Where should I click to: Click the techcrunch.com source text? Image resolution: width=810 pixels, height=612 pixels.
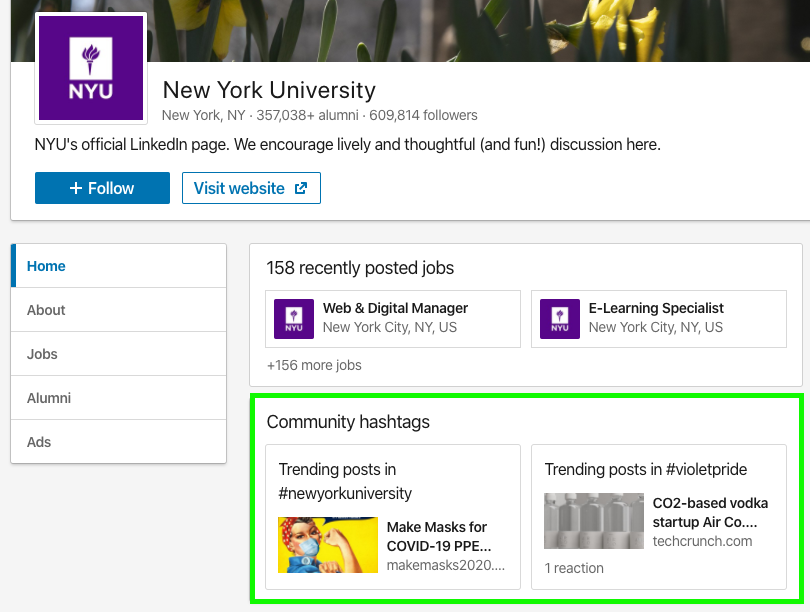[703, 541]
